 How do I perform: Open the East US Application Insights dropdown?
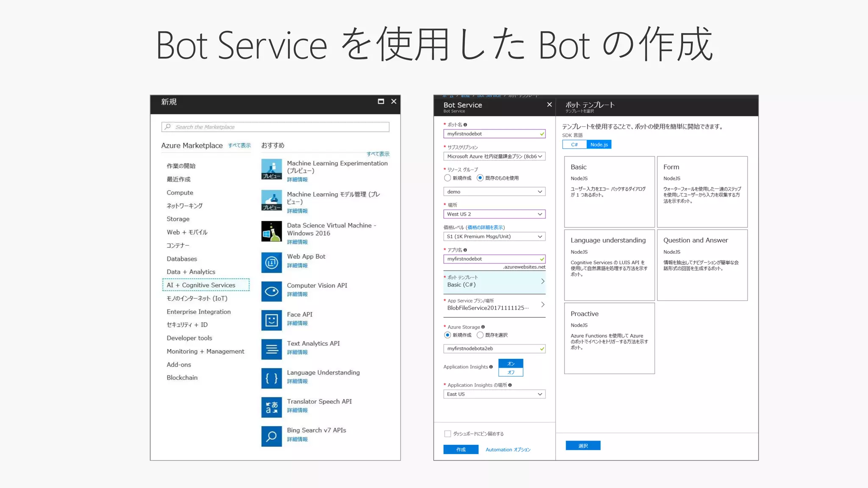(494, 394)
